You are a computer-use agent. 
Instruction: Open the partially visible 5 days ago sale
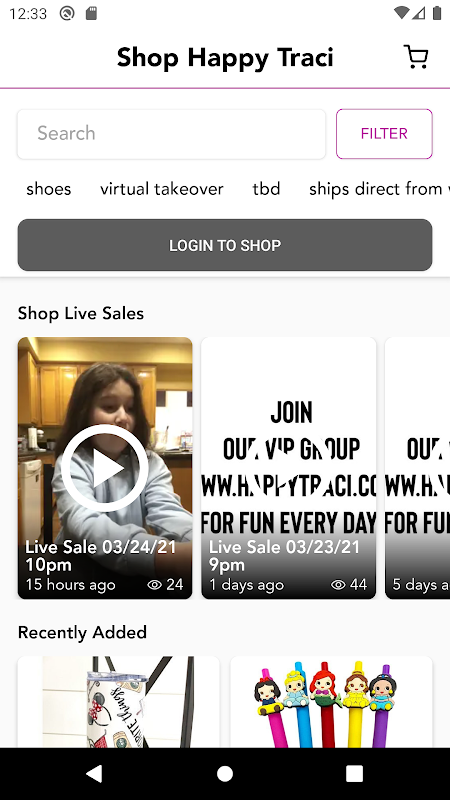pyautogui.click(x=417, y=468)
